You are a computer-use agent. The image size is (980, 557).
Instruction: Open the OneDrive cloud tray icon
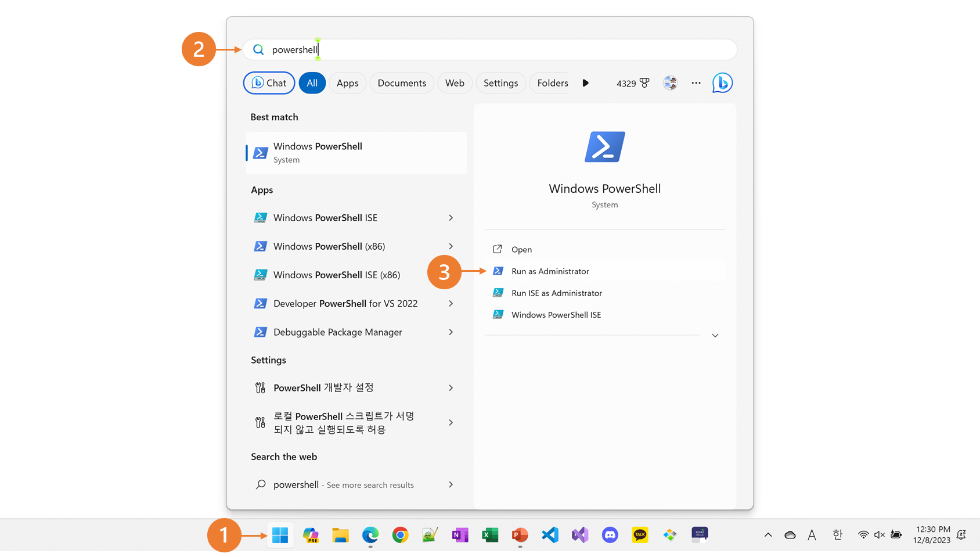click(790, 535)
